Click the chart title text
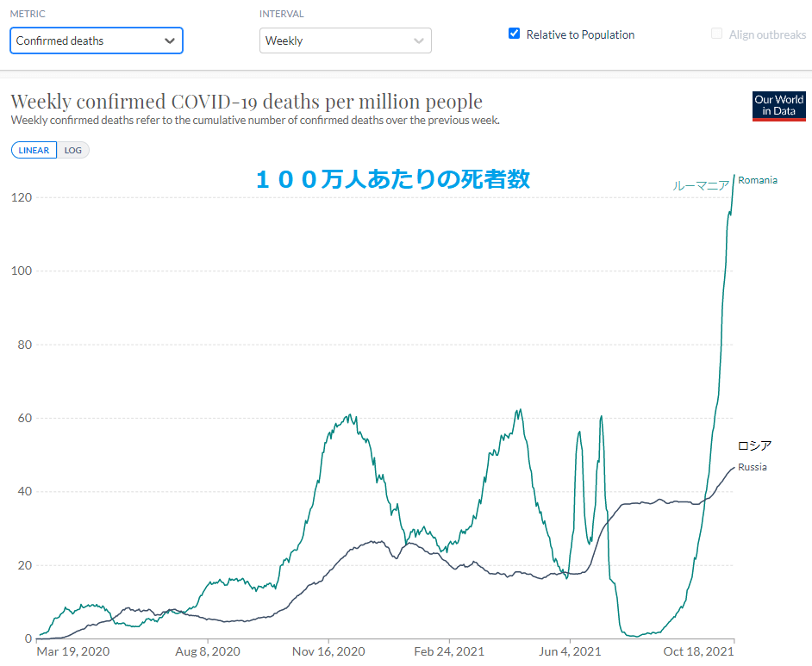Viewport: 812px width, 666px height. coord(247,102)
